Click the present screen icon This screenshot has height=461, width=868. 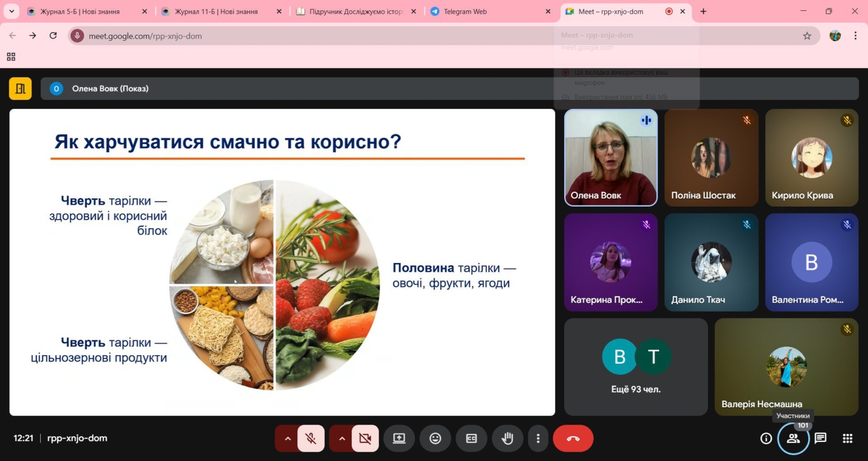click(399, 438)
